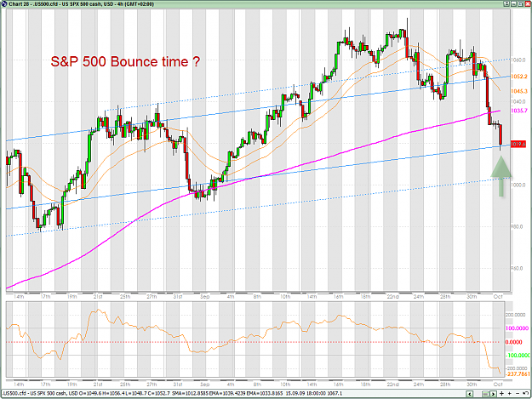Zoom out with the minus button

click(x=518, y=394)
